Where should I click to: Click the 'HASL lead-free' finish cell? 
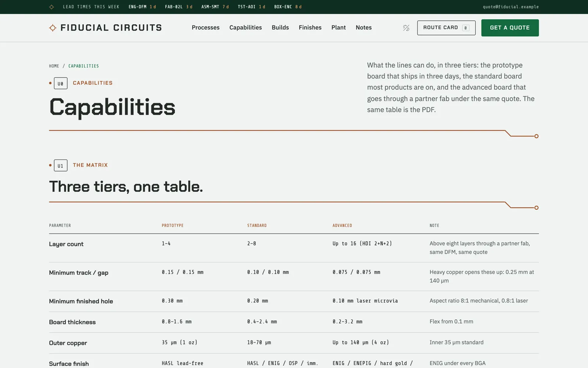(x=182, y=364)
